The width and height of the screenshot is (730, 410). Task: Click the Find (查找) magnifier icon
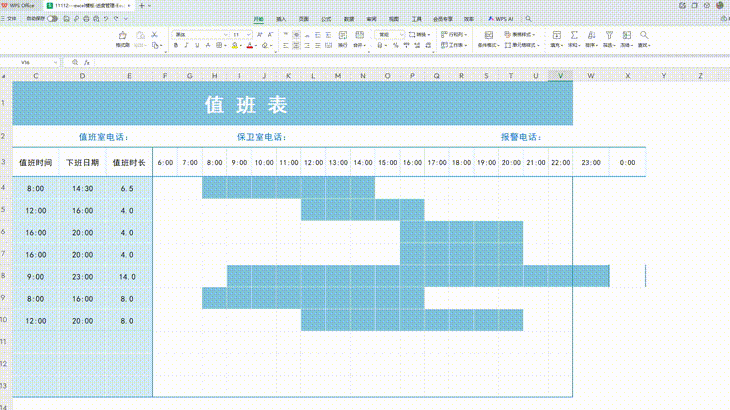pos(643,35)
